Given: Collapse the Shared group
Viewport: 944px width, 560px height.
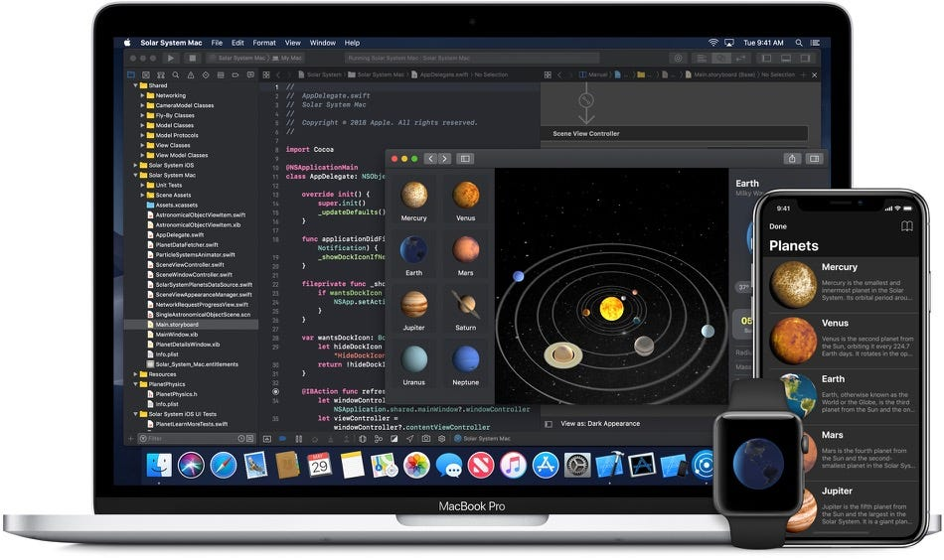Looking at the screenshot, I should click(135, 85).
